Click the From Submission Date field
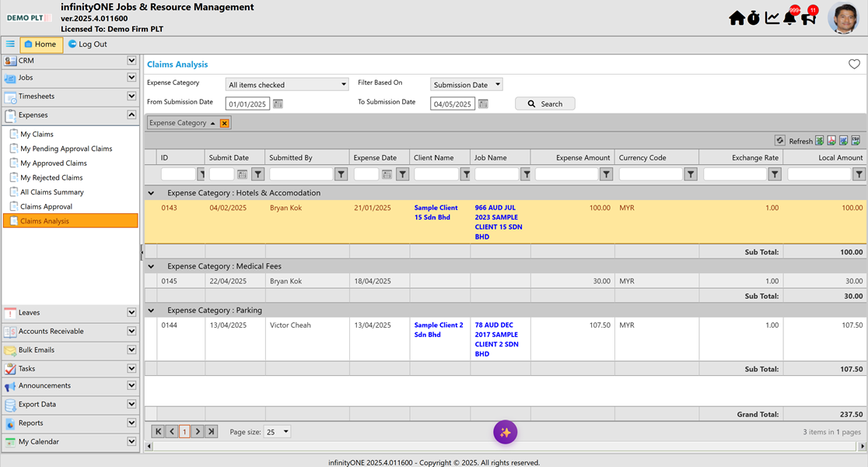Screen dimensions: 868x467 pyautogui.click(x=249, y=102)
